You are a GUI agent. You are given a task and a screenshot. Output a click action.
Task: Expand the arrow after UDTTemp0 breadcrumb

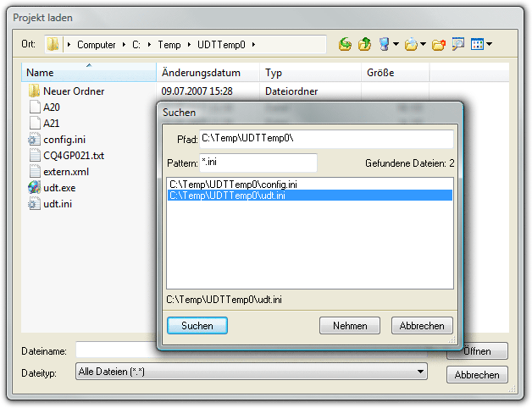click(252, 44)
